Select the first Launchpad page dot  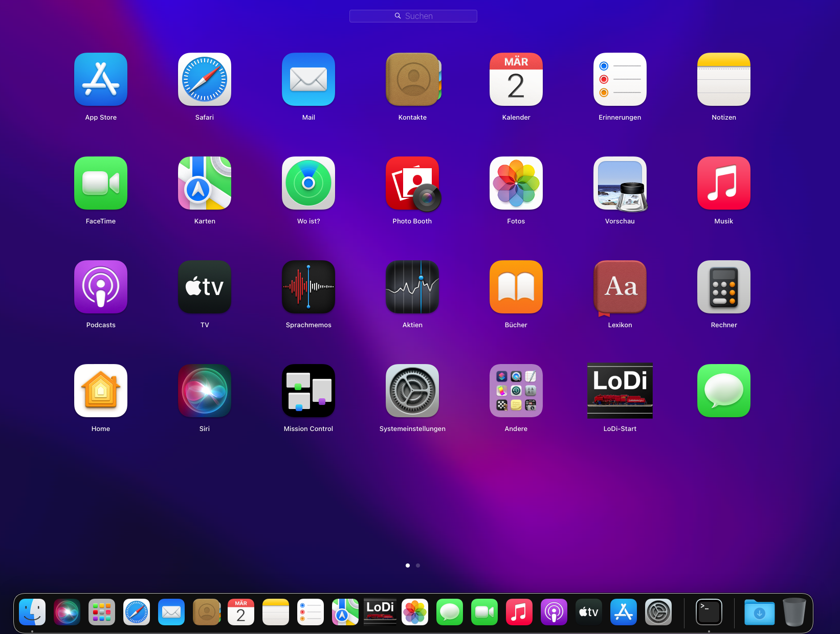click(408, 565)
